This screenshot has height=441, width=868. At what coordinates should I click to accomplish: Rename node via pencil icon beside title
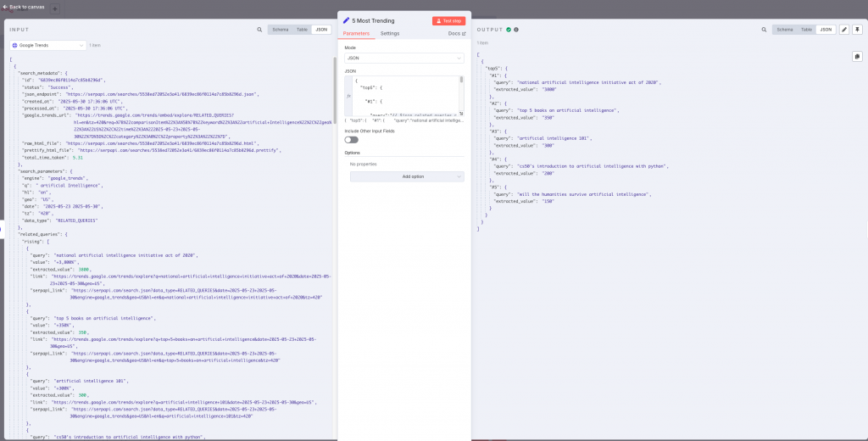point(346,20)
